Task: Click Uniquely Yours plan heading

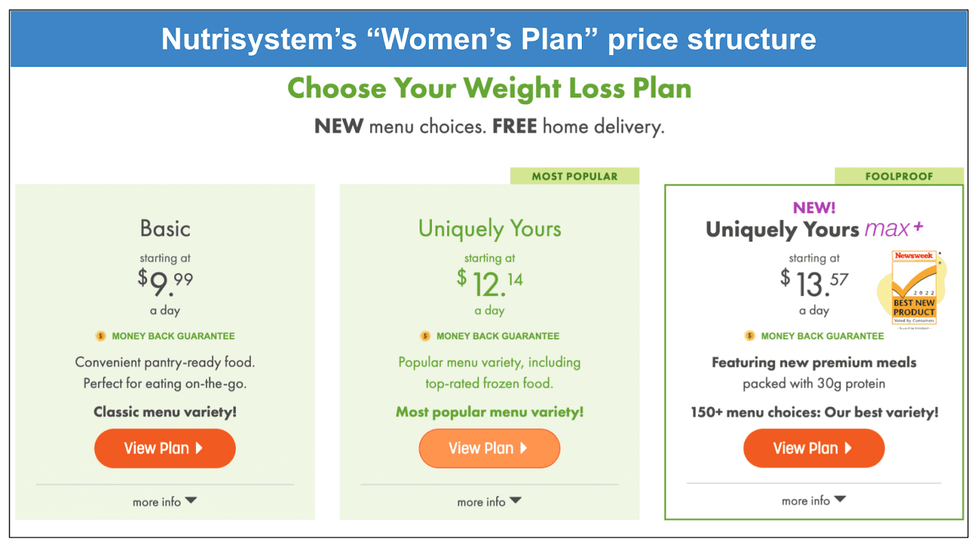Action: (x=490, y=229)
